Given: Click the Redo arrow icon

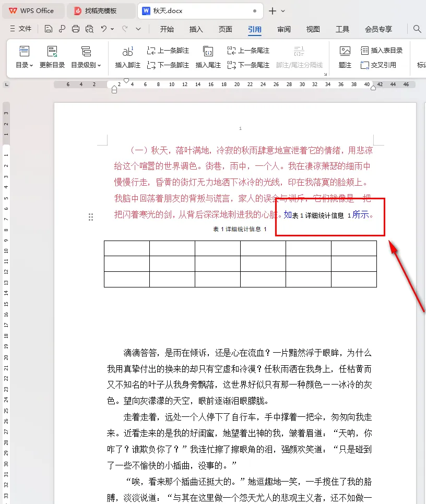Looking at the screenshot, I should click(x=125, y=29).
